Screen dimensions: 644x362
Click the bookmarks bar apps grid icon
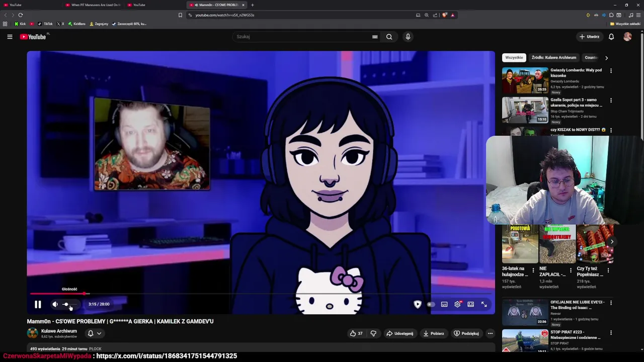[x=5, y=24]
